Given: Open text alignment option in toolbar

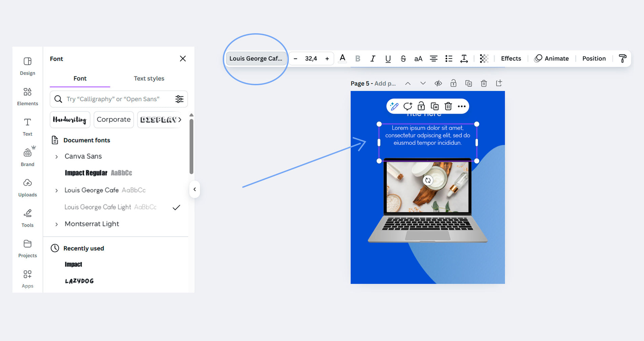Looking at the screenshot, I should [434, 59].
